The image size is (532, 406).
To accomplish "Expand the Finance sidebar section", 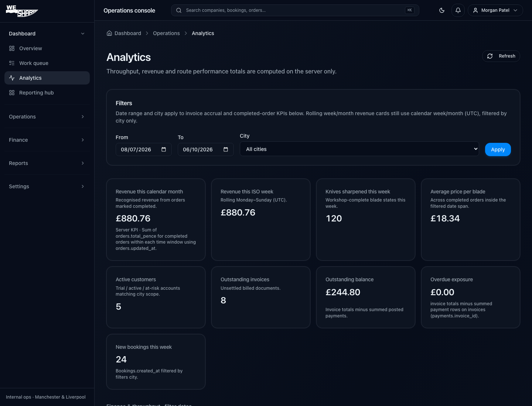I will pos(47,140).
